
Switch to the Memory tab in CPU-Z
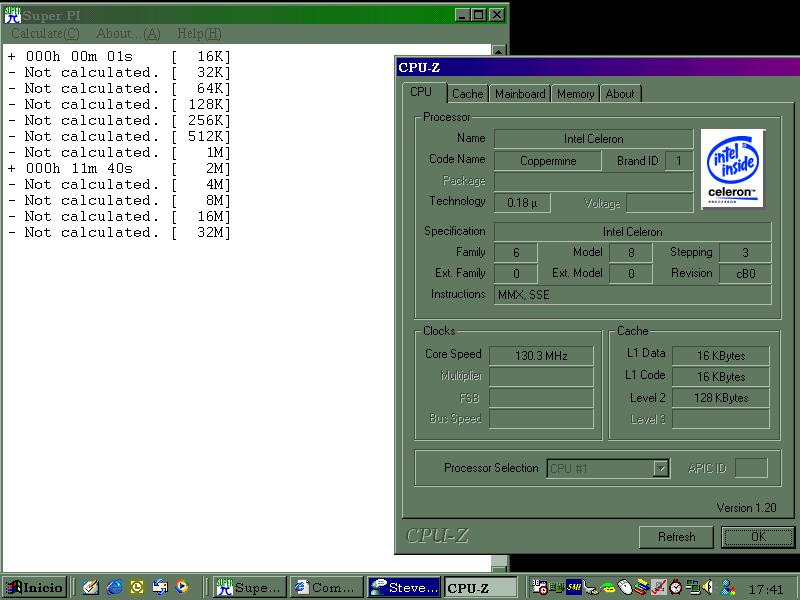click(x=575, y=94)
